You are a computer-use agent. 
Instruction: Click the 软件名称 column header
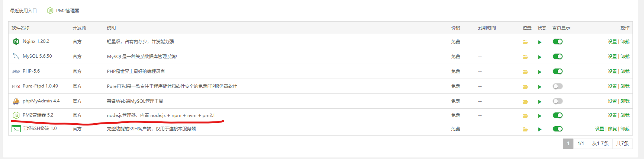pyautogui.click(x=20, y=28)
